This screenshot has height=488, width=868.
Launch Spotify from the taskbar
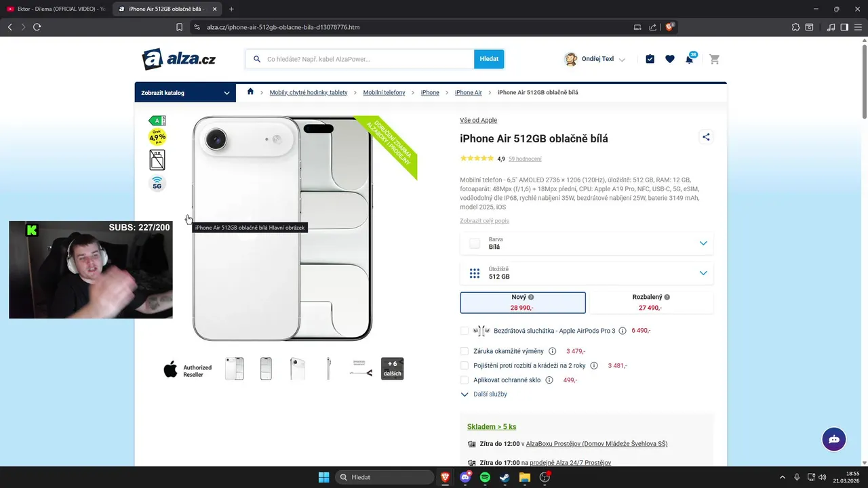pyautogui.click(x=485, y=477)
